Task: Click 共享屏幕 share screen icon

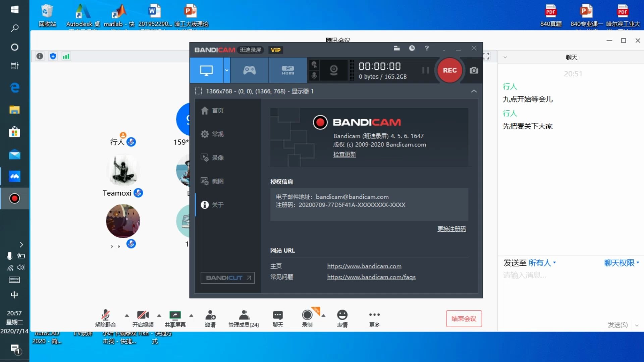Action: coord(175,318)
